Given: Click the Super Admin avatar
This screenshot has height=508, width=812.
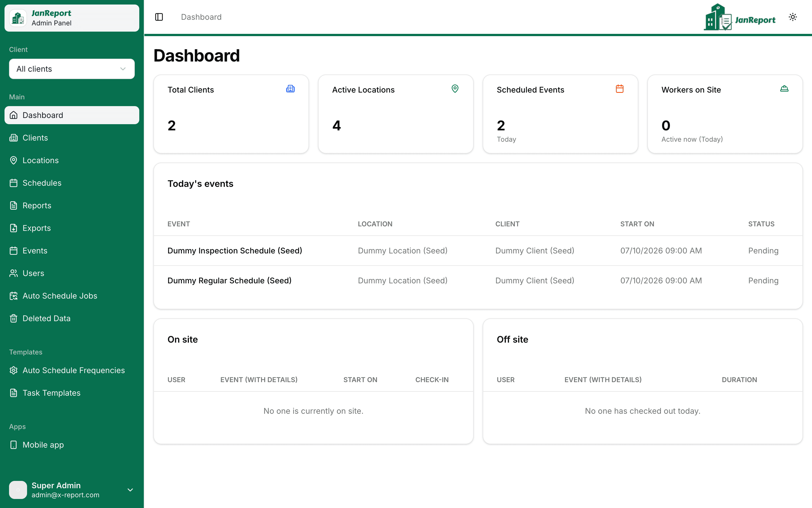Looking at the screenshot, I should tap(18, 490).
